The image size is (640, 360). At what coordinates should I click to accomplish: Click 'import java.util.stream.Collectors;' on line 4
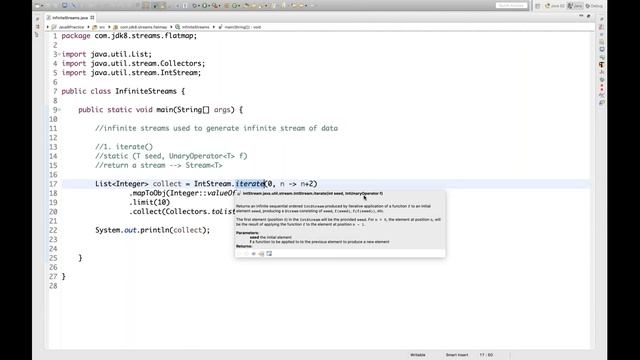(133, 64)
